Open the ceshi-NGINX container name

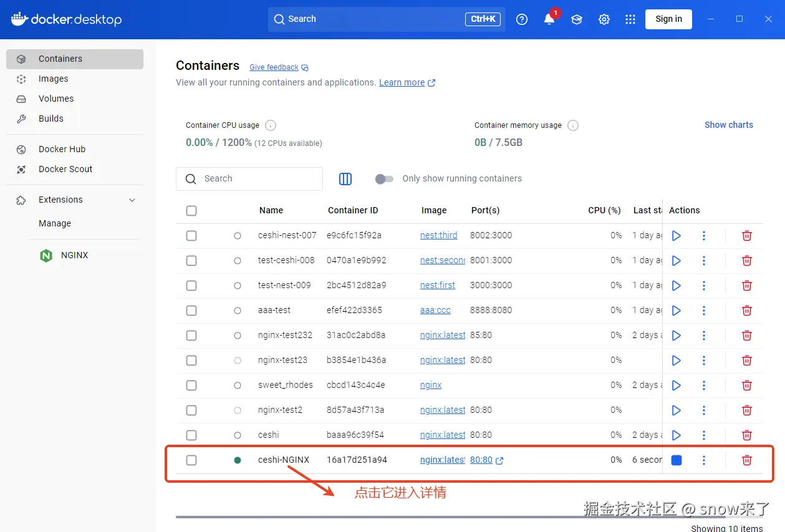tap(284, 460)
